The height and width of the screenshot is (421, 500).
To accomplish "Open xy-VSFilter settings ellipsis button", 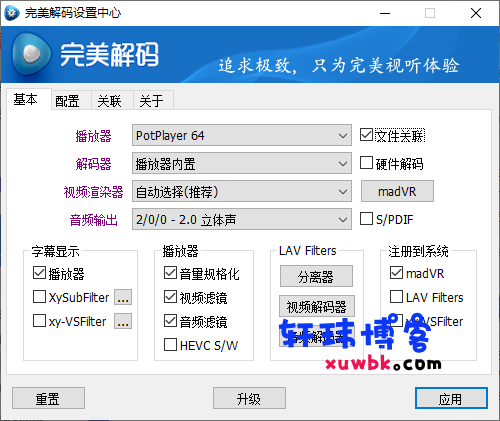I will tap(123, 321).
